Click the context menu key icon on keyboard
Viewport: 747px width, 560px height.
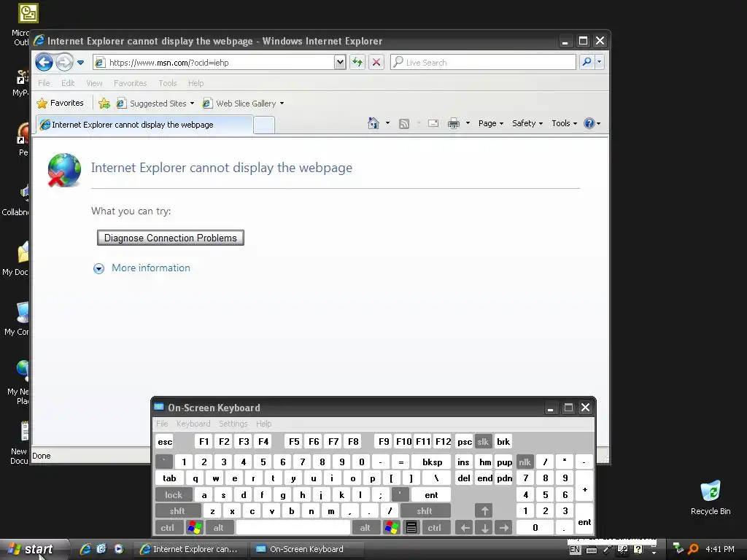[x=411, y=528]
